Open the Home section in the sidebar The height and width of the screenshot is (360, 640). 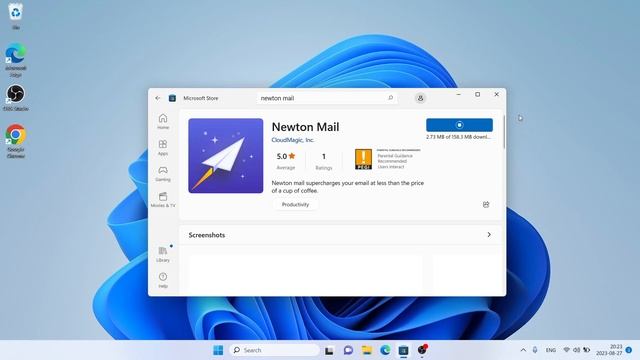coord(163,122)
